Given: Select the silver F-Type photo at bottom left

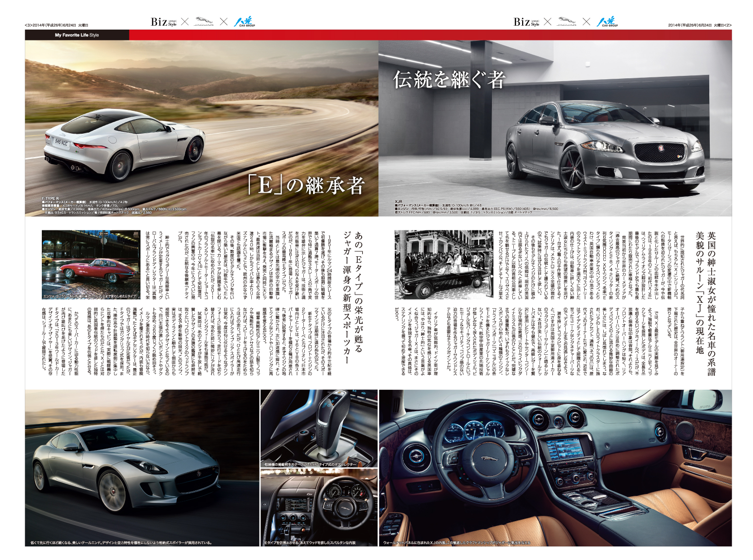Looking at the screenshot, I should click(142, 467).
